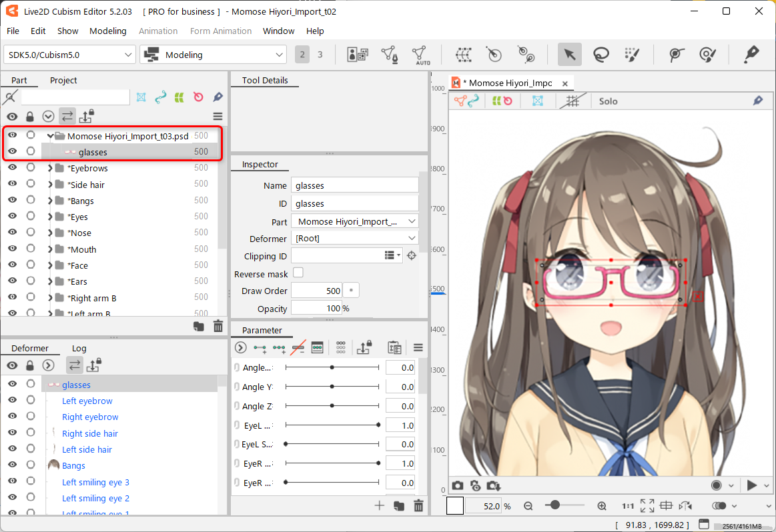Click the clipping ID target crosshair icon
The height and width of the screenshot is (532, 776).
point(412,255)
